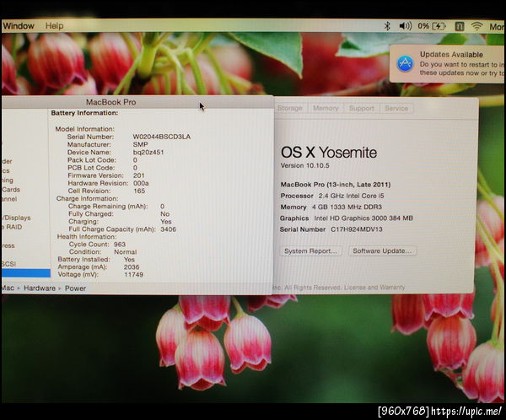The height and width of the screenshot is (420, 506).
Task: Click battery serial number W02044BSCD3LA
Action: click(162, 137)
